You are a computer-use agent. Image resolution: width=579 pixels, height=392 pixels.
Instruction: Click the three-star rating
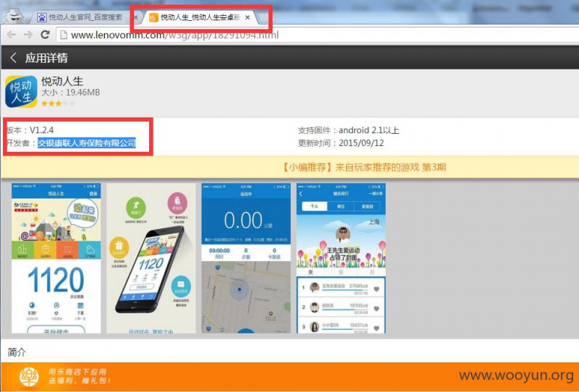coord(59,103)
